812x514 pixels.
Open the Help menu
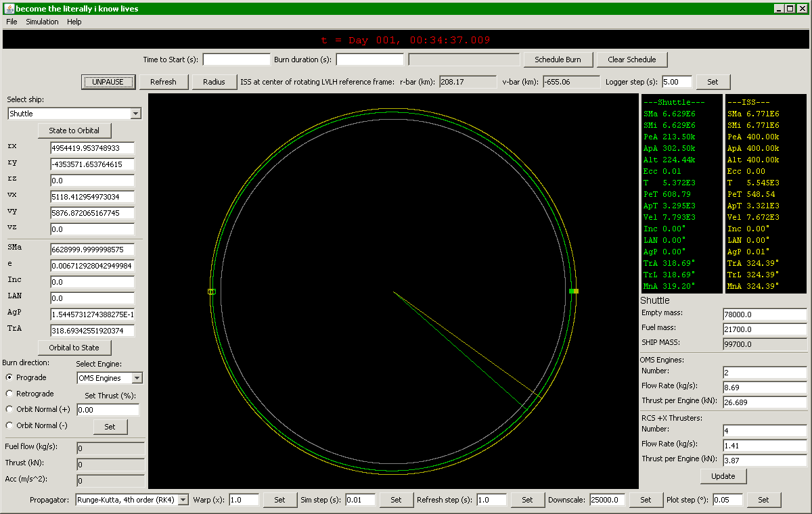pos(74,22)
